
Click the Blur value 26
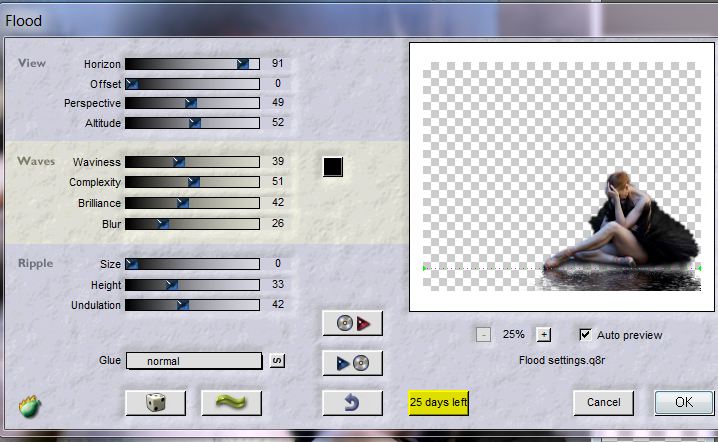point(278,223)
